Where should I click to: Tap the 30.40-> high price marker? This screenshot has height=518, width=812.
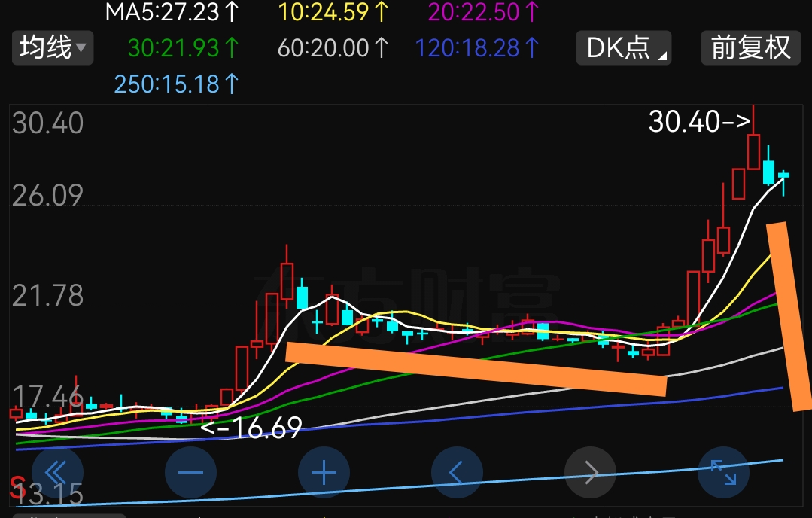coord(700,122)
